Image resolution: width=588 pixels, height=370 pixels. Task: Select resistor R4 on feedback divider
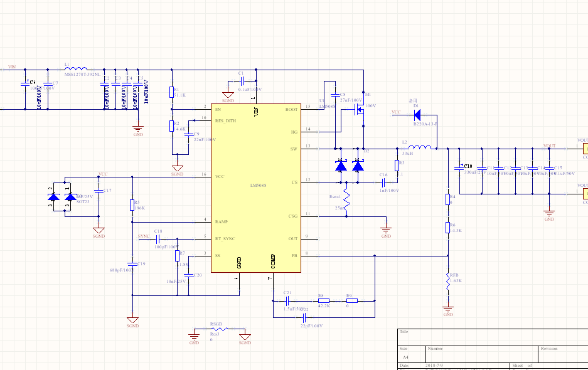[x=448, y=199]
